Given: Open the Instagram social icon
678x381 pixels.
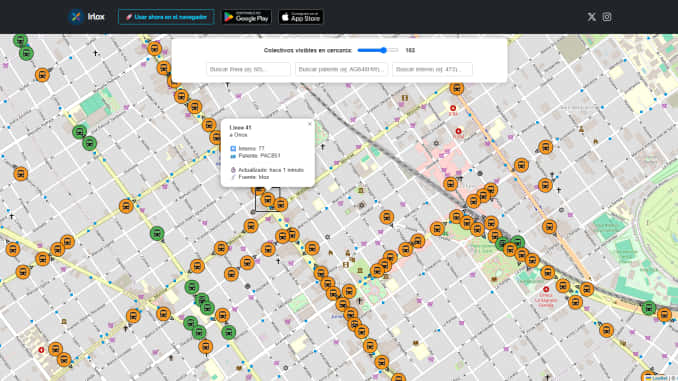Looking at the screenshot, I should (607, 17).
